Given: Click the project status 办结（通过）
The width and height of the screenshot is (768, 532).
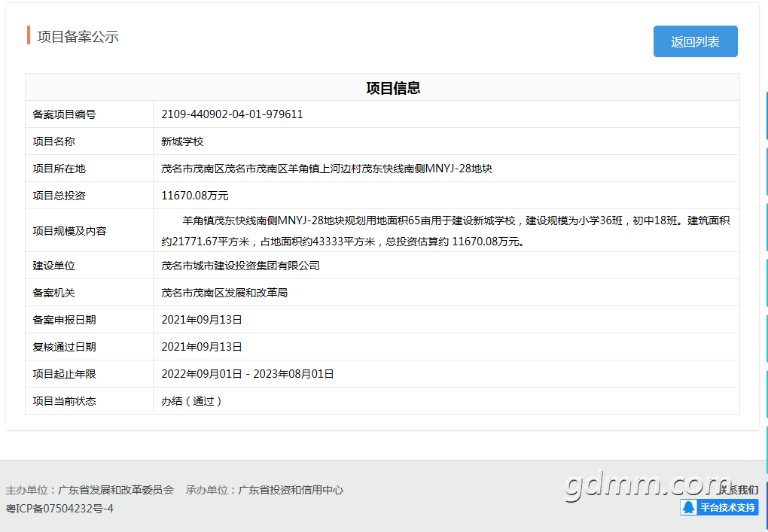Looking at the screenshot, I should pos(193,401).
